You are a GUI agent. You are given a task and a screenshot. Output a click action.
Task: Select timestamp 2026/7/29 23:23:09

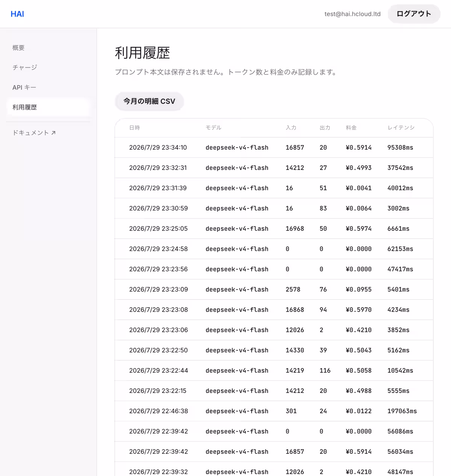[x=158, y=290]
